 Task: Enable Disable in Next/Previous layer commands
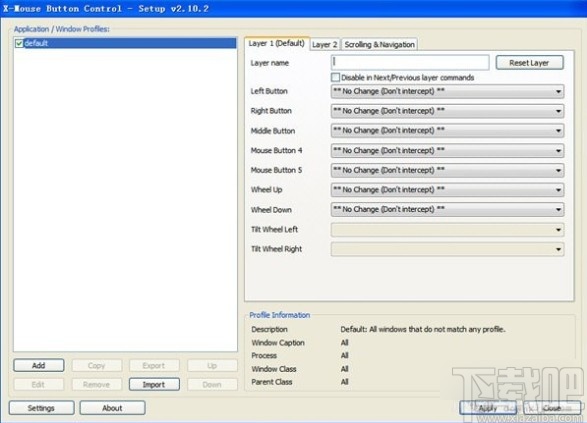pyautogui.click(x=335, y=77)
